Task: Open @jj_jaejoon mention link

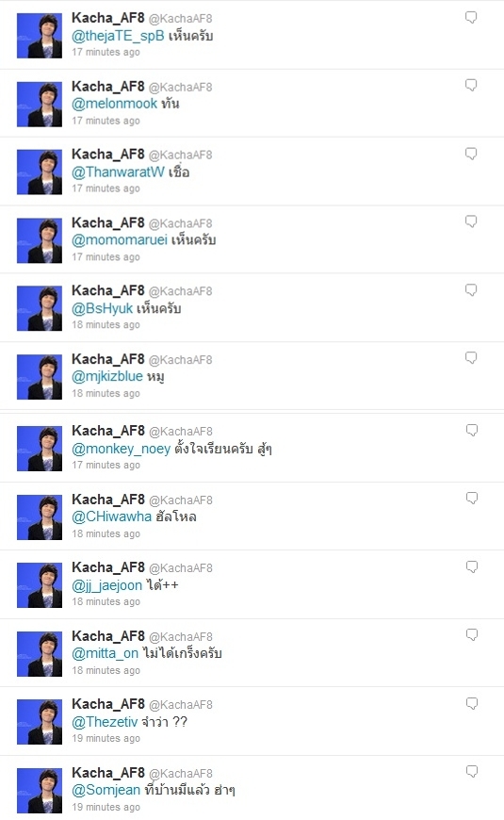Action: pyautogui.click(x=107, y=585)
